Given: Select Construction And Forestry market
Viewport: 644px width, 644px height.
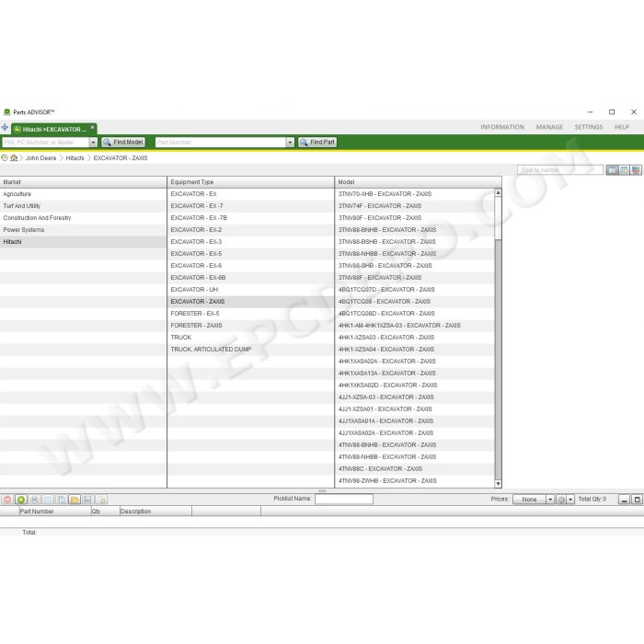Looking at the screenshot, I should [84, 218].
